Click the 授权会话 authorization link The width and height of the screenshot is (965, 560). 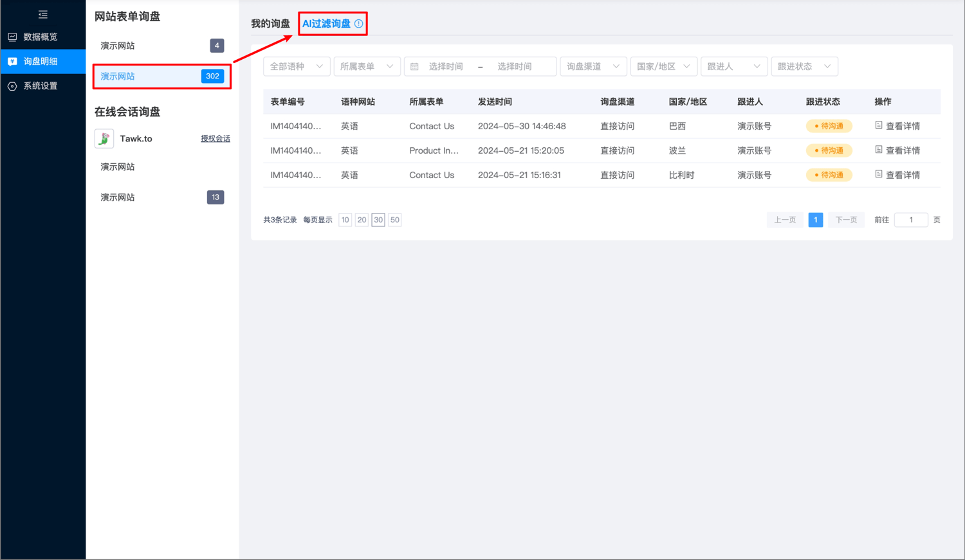click(x=216, y=138)
